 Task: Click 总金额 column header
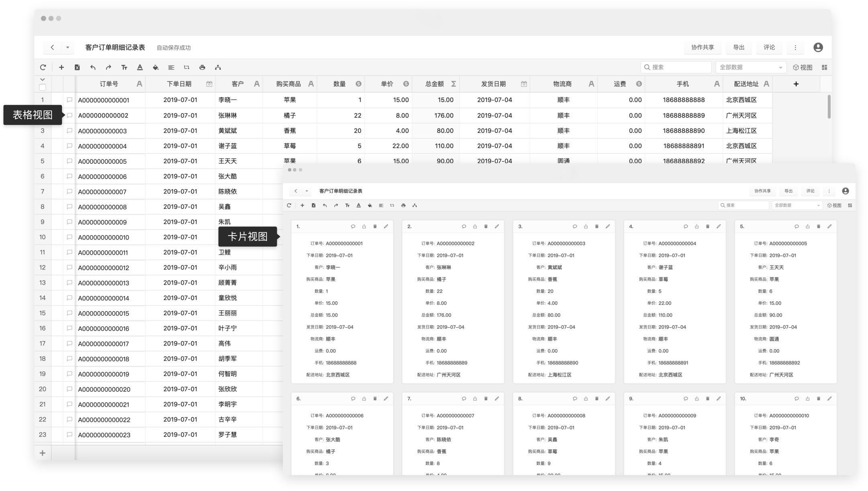click(436, 84)
